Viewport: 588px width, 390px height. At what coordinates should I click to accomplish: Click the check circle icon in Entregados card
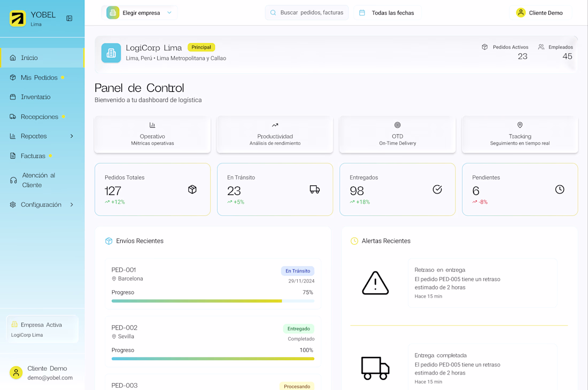click(437, 190)
